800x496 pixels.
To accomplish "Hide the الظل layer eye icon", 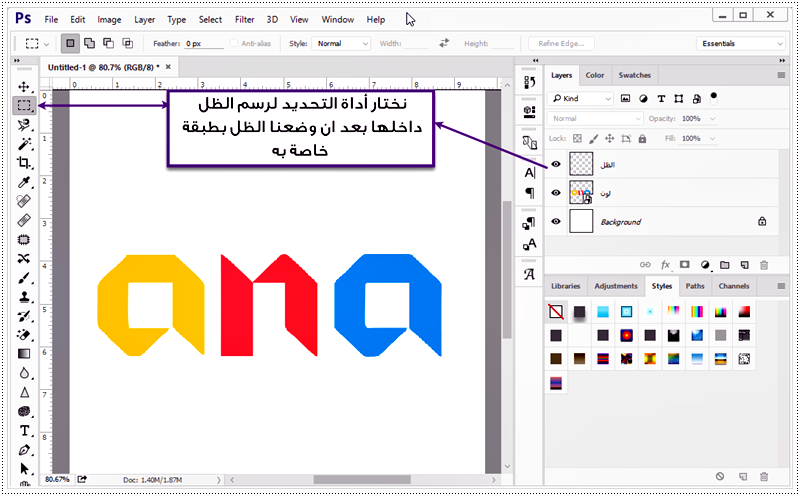I will tap(556, 164).
